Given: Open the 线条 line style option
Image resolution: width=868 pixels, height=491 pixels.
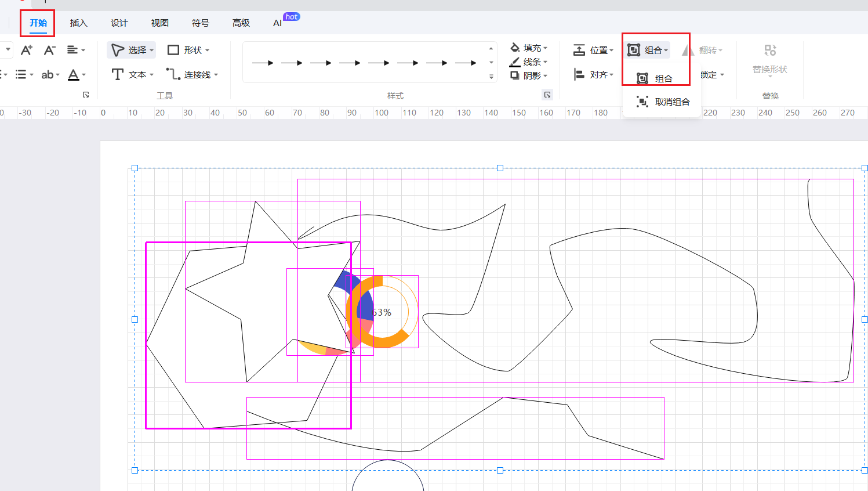Looking at the screenshot, I should (x=528, y=62).
